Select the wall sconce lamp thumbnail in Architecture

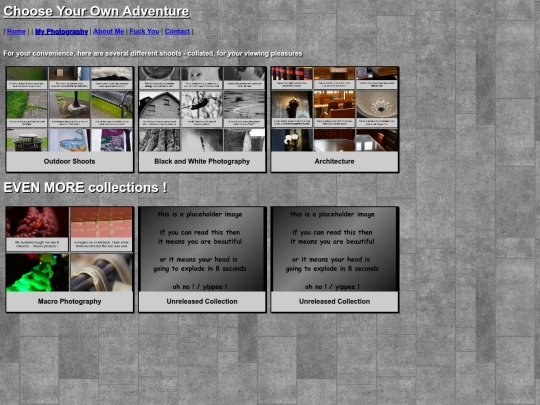292,105
